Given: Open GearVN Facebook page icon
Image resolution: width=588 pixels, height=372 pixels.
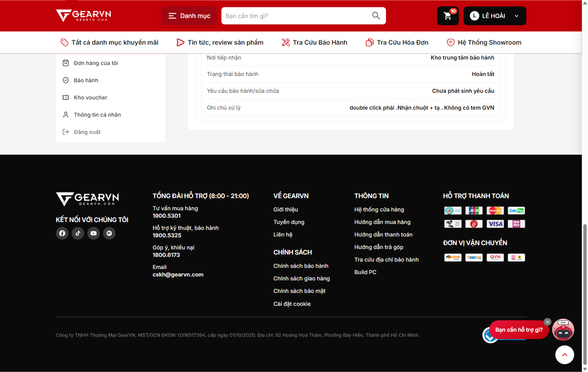Looking at the screenshot, I should tap(62, 233).
